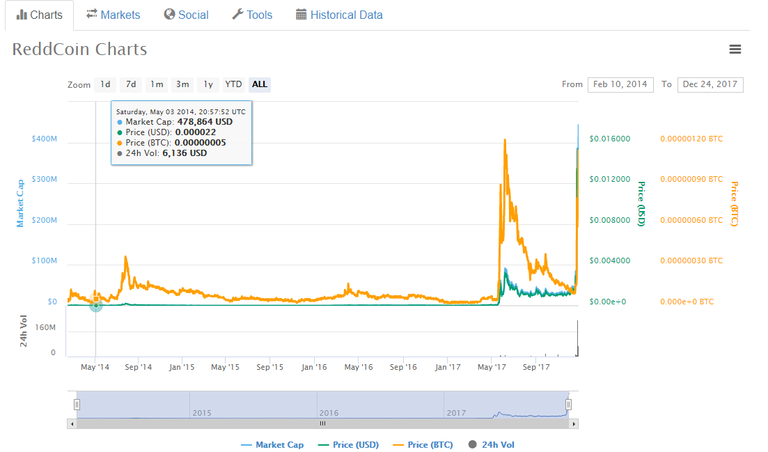The width and height of the screenshot is (768, 452).
Task: Click the Sep '14 x-axis label
Action: point(138,367)
